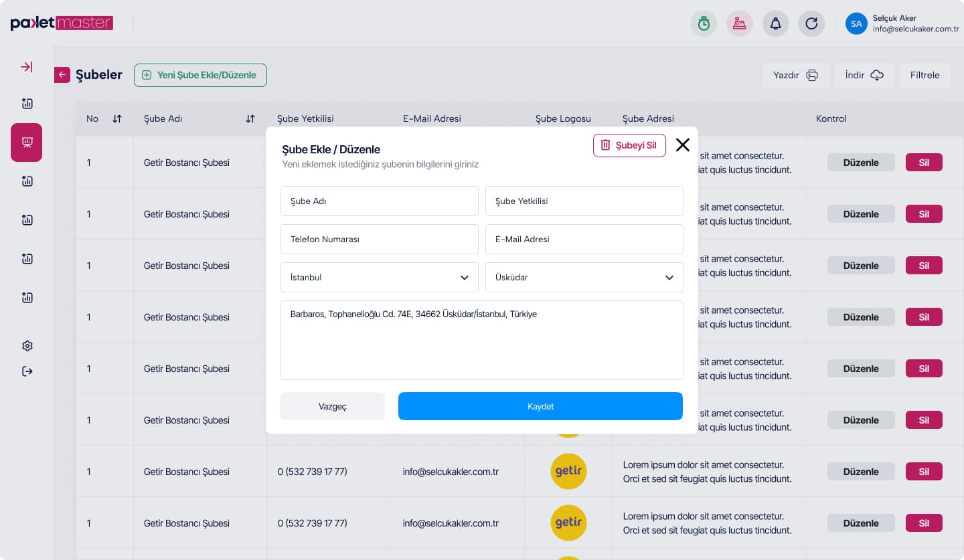Screen dimensions: 964x560
Task: Go back with the arrow beside Şubeler
Action: (62, 75)
